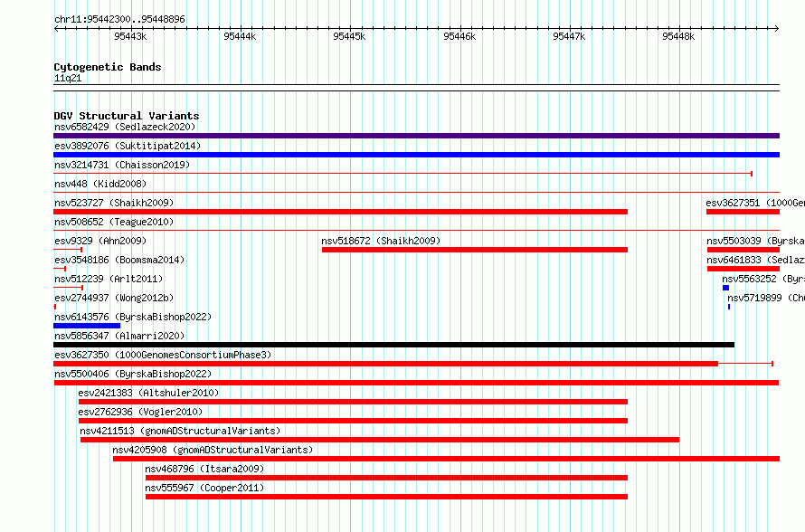Click the red nsv518672 variant bar
The height and width of the screenshot is (532, 805).
475,250
